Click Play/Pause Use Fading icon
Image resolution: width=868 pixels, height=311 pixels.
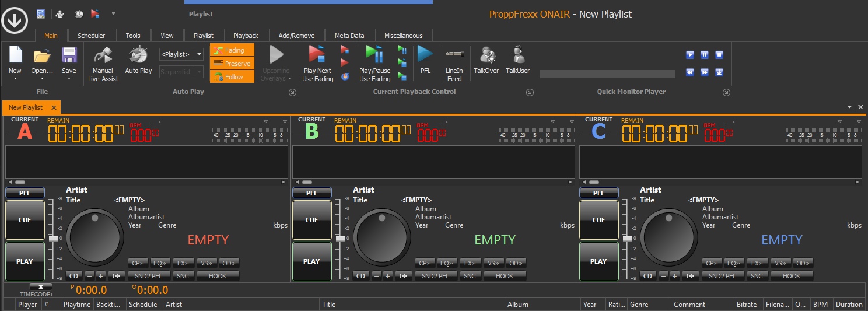[x=374, y=54]
